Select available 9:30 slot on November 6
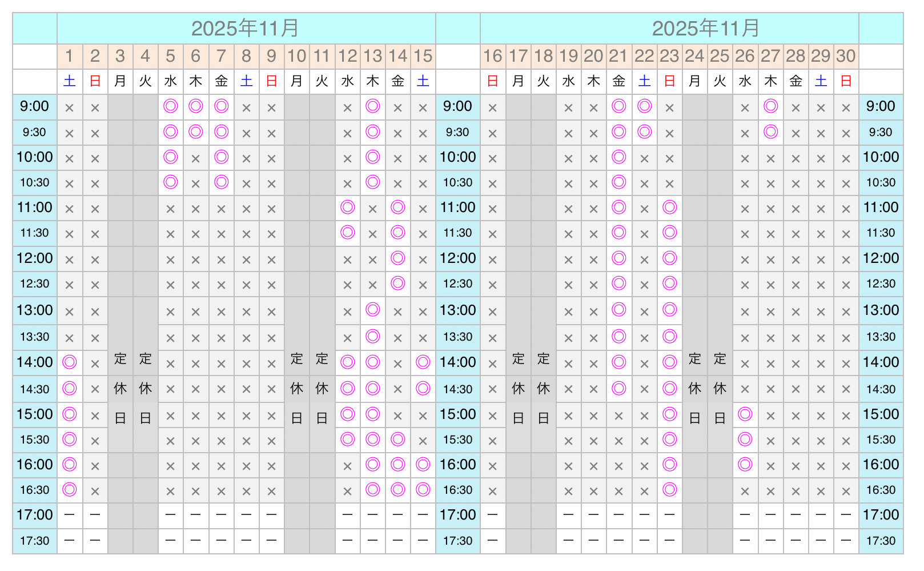 (196, 132)
